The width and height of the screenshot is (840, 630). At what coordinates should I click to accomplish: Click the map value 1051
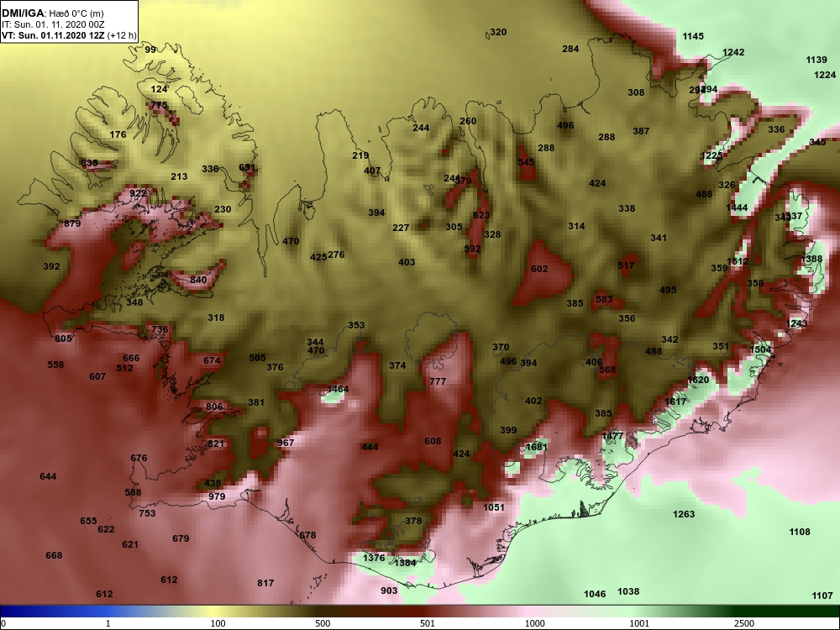point(494,507)
